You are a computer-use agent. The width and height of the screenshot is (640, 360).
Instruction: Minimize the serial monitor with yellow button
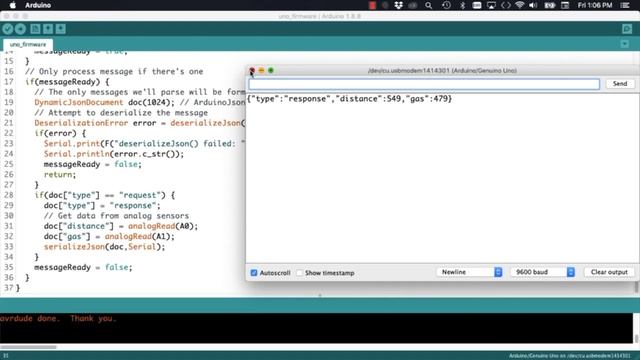[x=261, y=71]
